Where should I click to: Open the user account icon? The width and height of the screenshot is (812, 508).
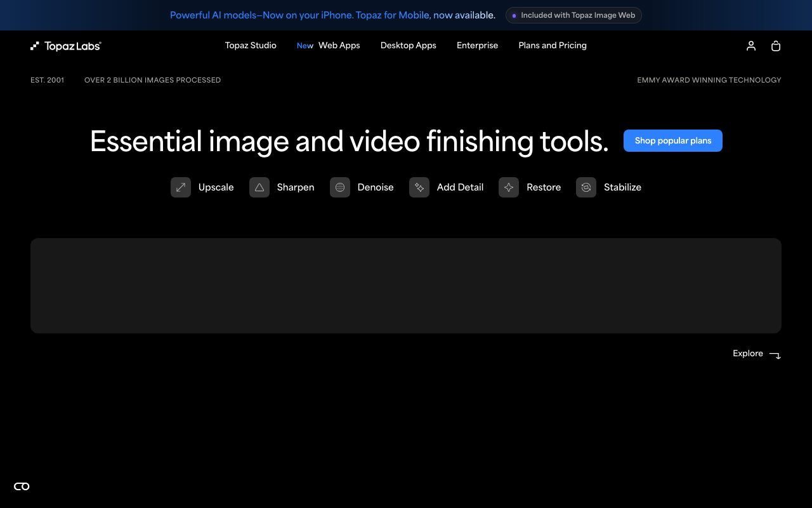click(751, 46)
